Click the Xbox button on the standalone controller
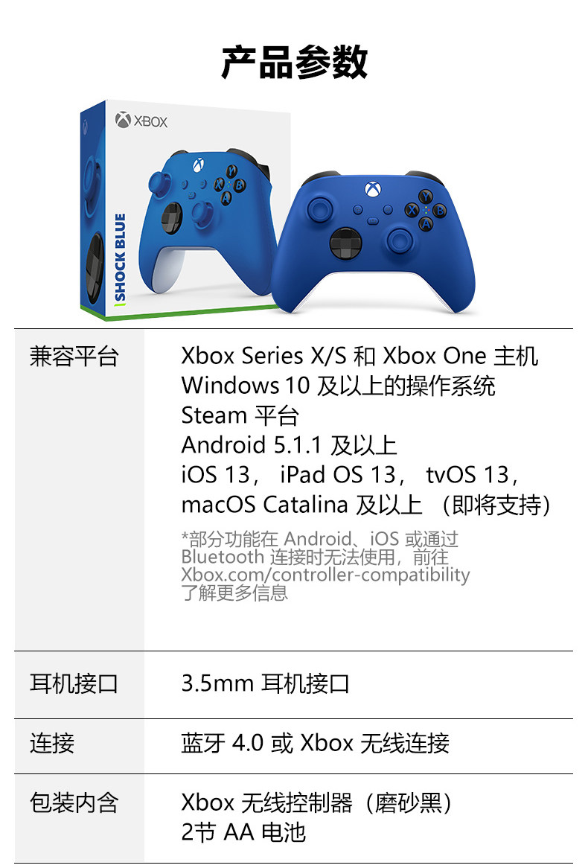 coord(373,189)
